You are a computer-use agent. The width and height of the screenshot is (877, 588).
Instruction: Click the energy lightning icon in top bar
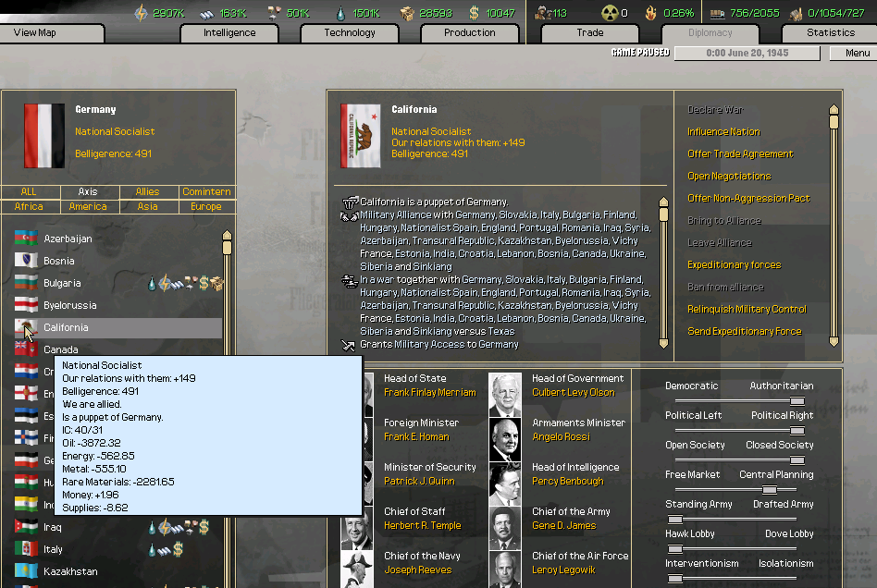click(142, 13)
